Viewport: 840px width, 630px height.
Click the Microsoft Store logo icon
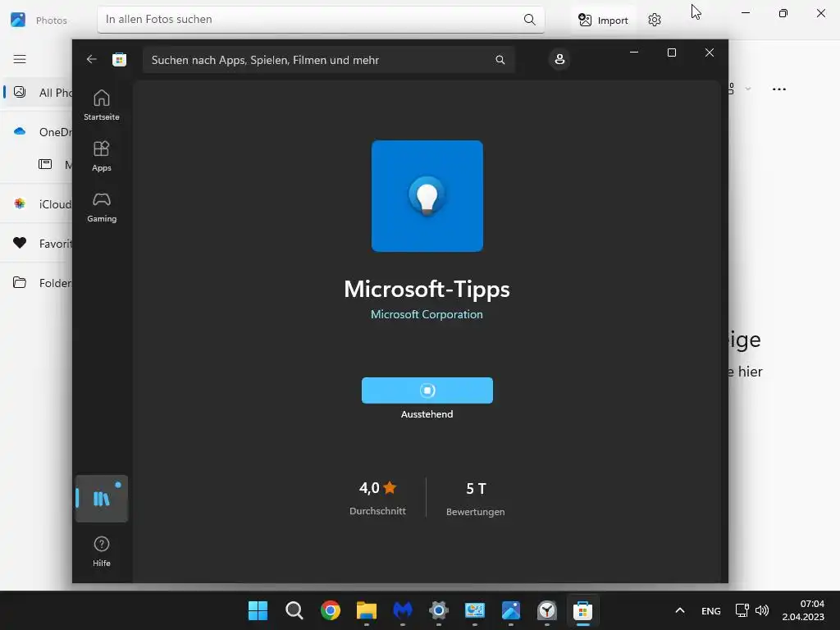(x=119, y=59)
